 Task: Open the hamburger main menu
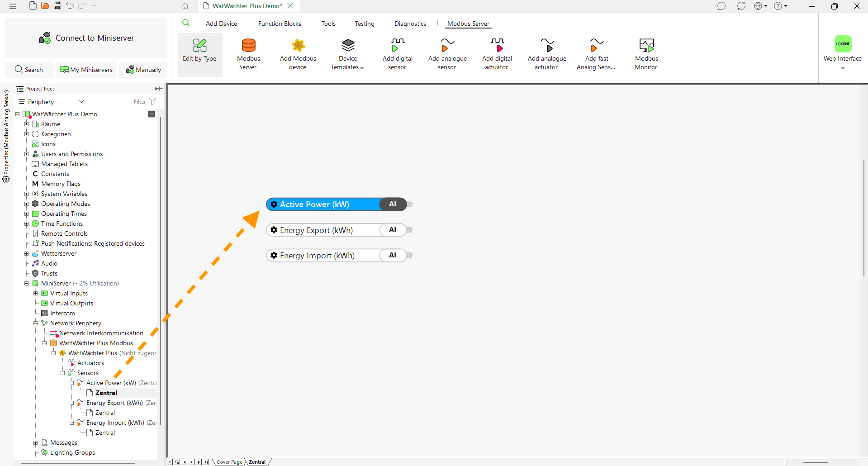(13, 6)
